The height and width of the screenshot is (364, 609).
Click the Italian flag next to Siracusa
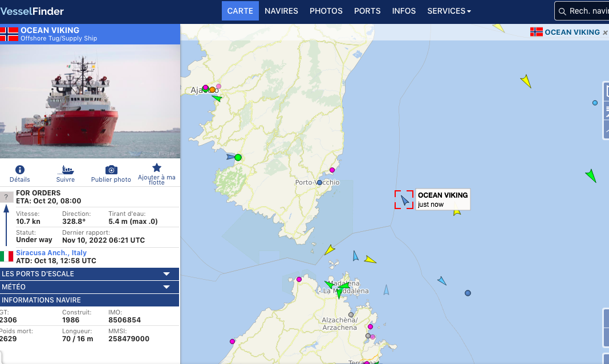tap(7, 256)
